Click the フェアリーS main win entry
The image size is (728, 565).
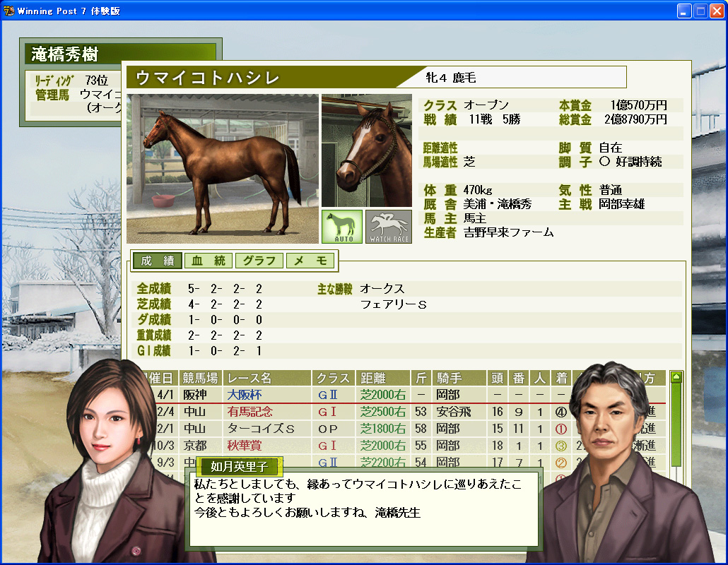click(x=393, y=304)
